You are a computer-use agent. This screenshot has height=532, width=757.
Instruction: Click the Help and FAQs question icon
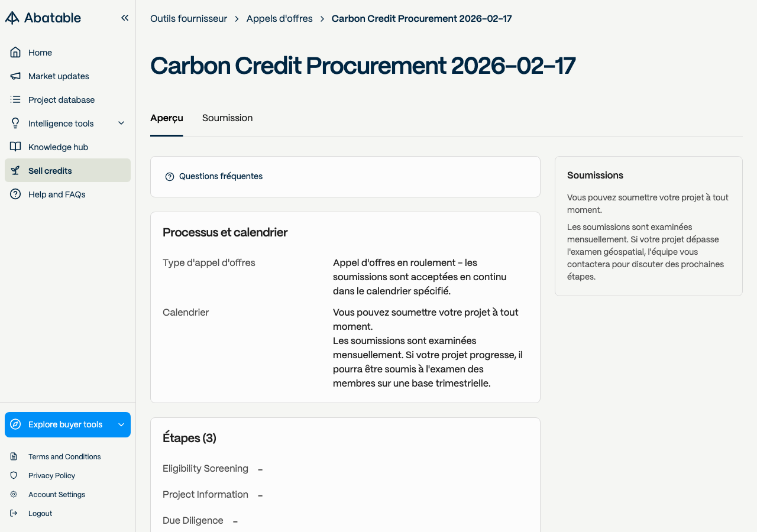pos(15,194)
